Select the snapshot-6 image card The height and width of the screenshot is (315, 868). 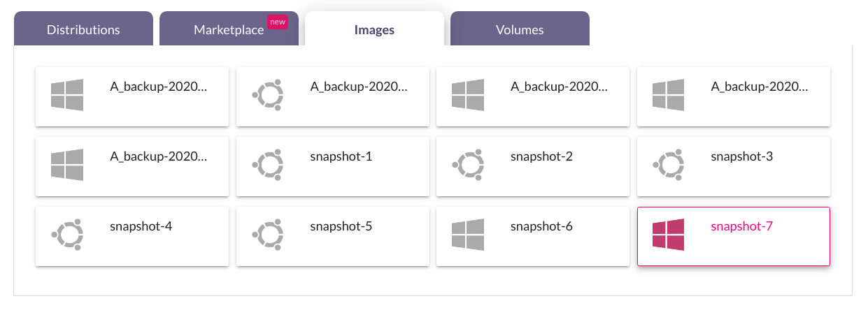coord(533,236)
